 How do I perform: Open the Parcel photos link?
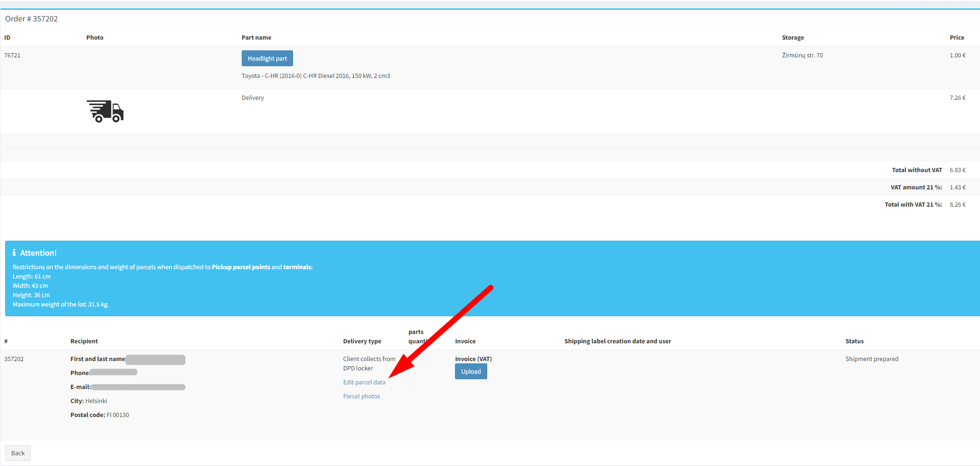[361, 396]
